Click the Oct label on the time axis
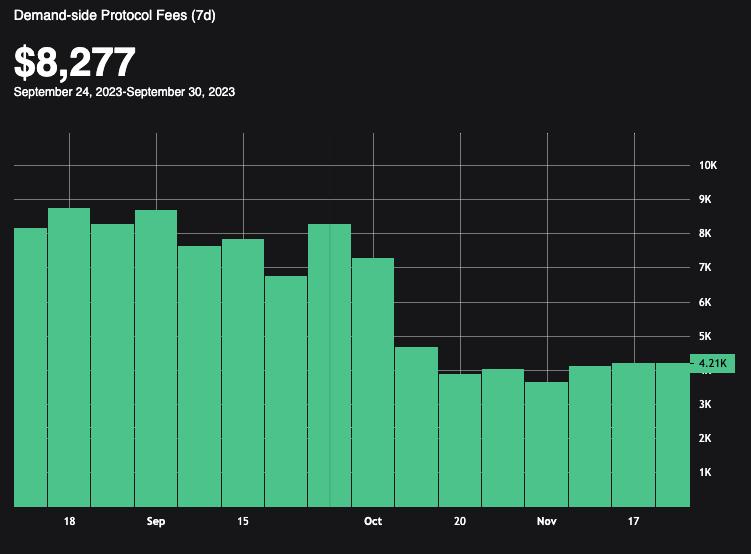The width and height of the screenshot is (751, 554). pos(372,522)
